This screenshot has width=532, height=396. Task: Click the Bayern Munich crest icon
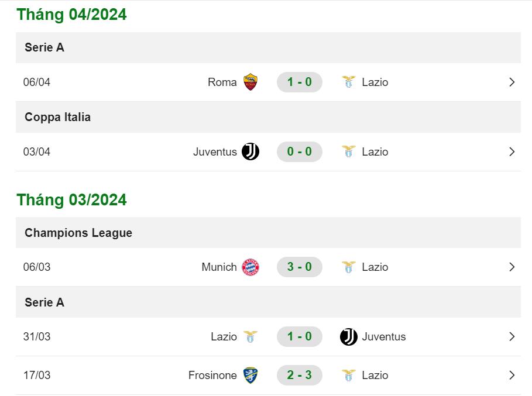(x=250, y=267)
